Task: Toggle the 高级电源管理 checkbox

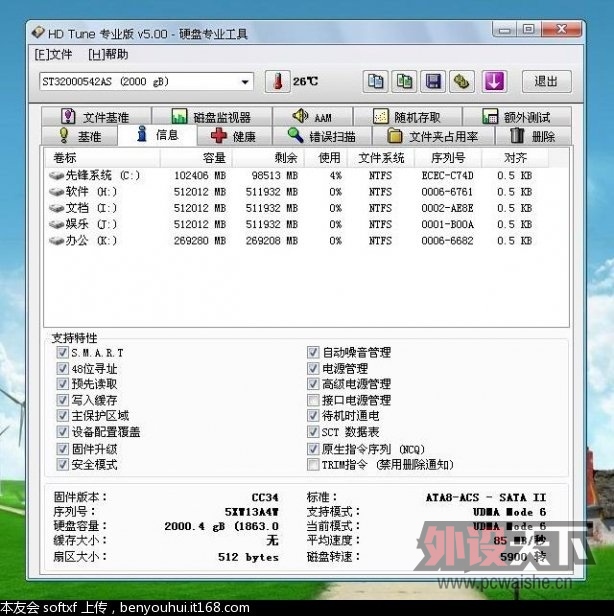Action: click(x=313, y=383)
